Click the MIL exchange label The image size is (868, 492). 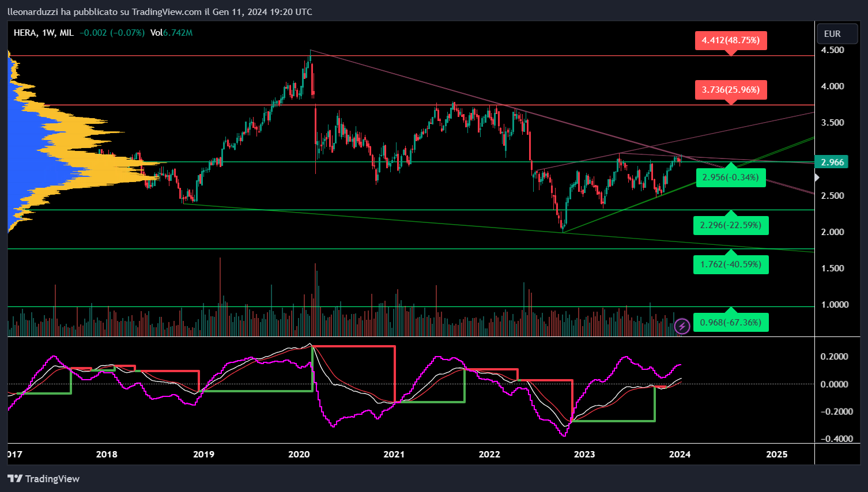[x=66, y=33]
